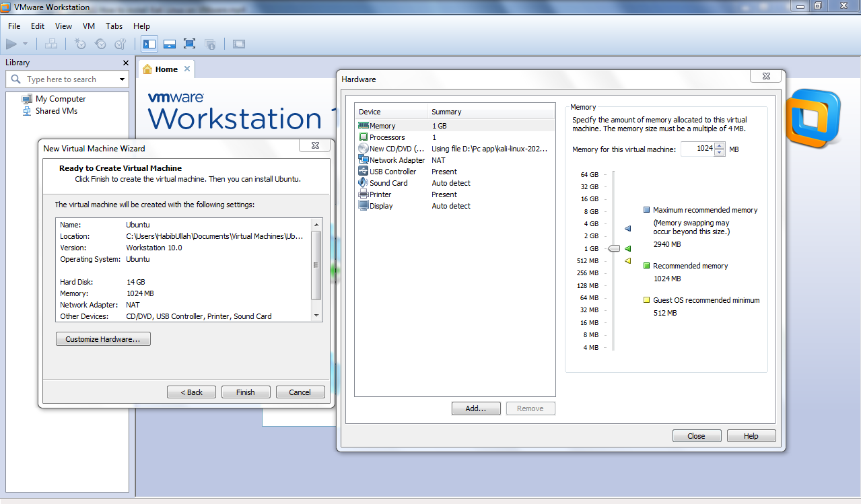Viewport: 861px width, 504px height.
Task: Click the Revert to Snapshot toolbar icon
Action: [100, 44]
